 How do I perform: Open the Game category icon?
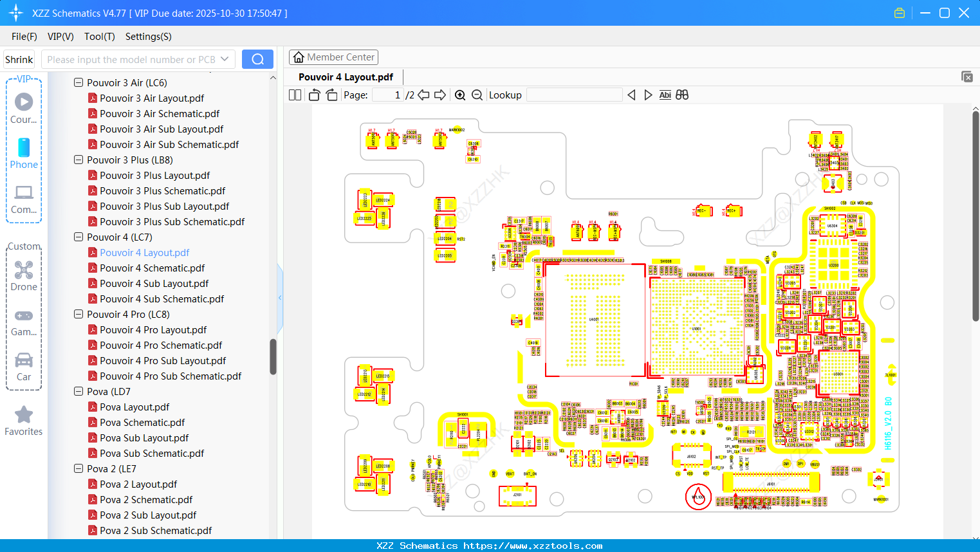click(x=23, y=315)
